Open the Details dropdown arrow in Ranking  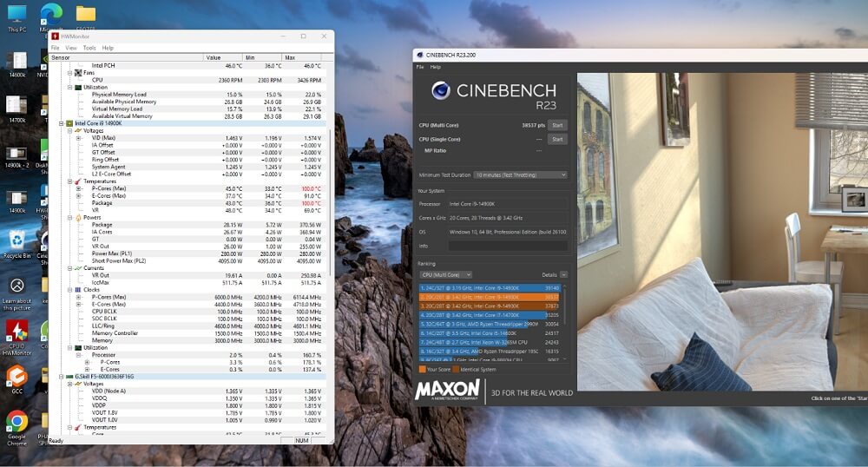pyautogui.click(x=563, y=274)
